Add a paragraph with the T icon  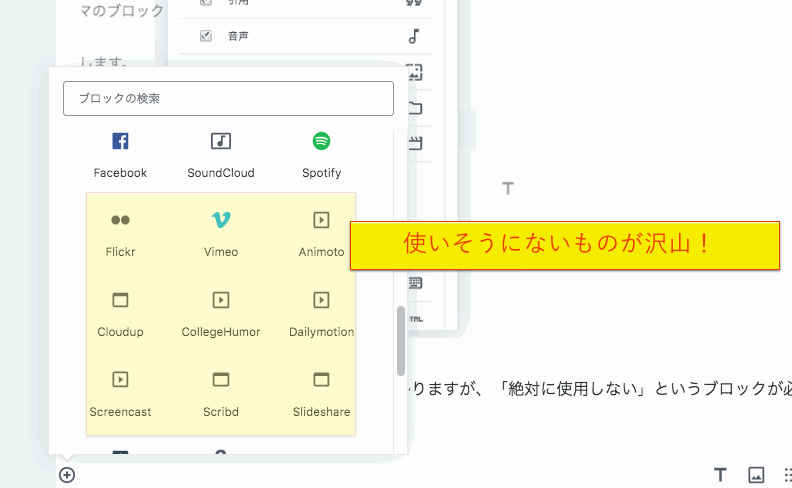point(720,475)
